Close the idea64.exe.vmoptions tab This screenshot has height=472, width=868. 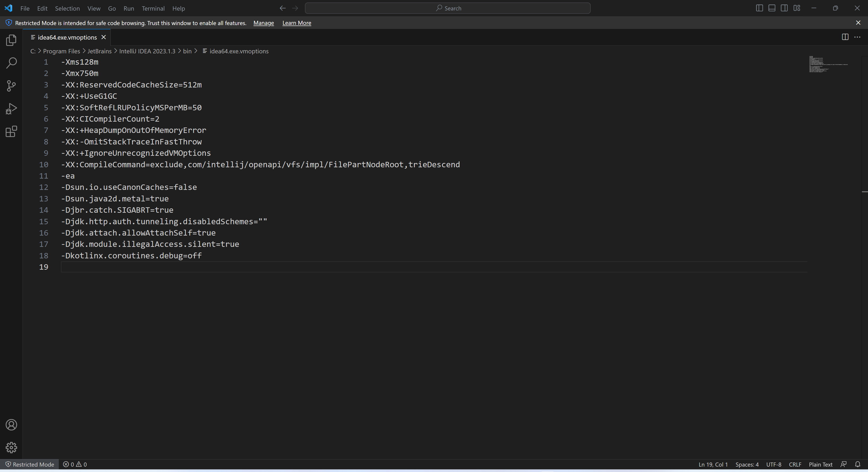(104, 37)
